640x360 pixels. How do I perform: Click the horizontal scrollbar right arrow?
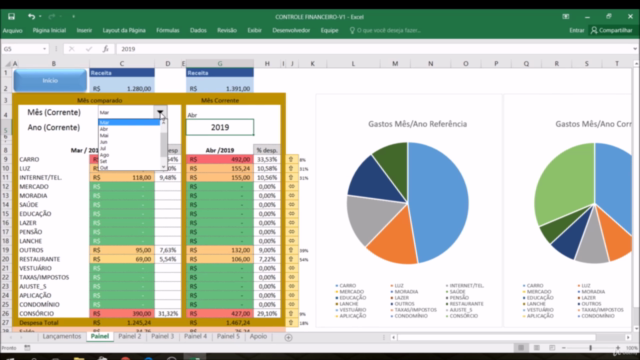(x=628, y=338)
